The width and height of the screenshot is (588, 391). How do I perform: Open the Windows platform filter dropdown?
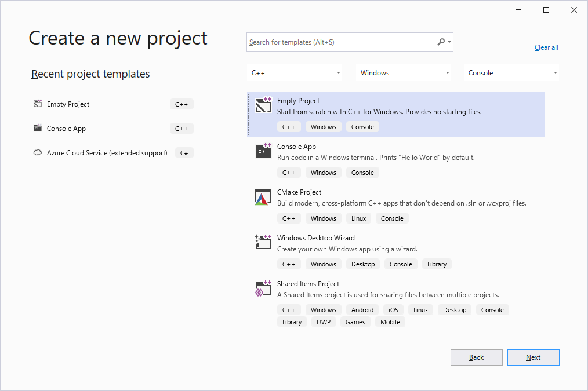coord(404,73)
